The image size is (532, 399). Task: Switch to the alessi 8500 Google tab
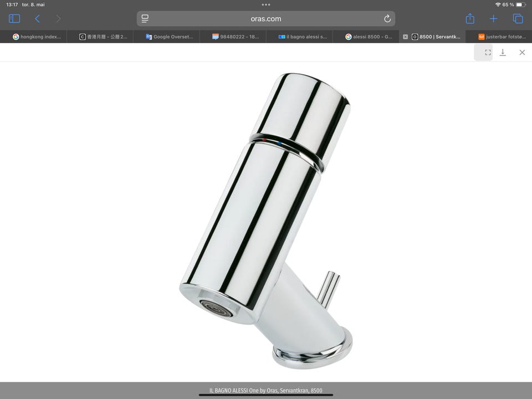click(x=366, y=37)
